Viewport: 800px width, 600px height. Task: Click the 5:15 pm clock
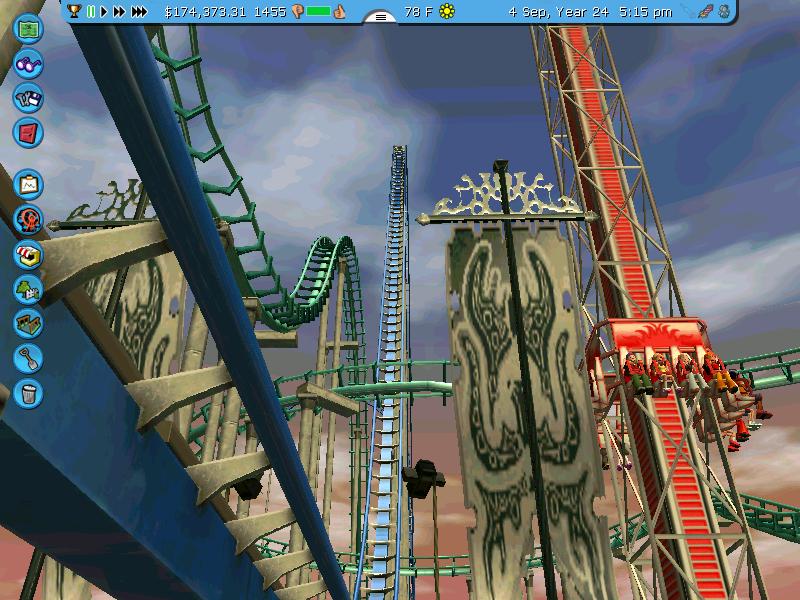645,12
